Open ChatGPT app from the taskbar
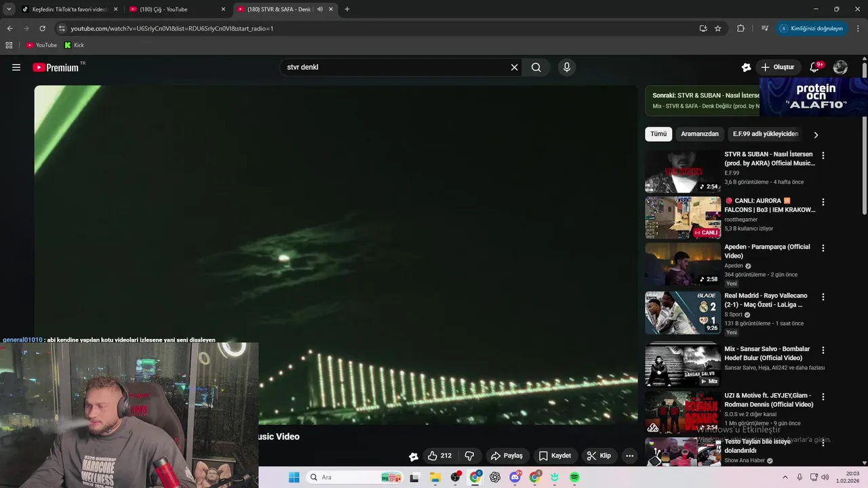Image resolution: width=868 pixels, height=488 pixels. click(495, 477)
